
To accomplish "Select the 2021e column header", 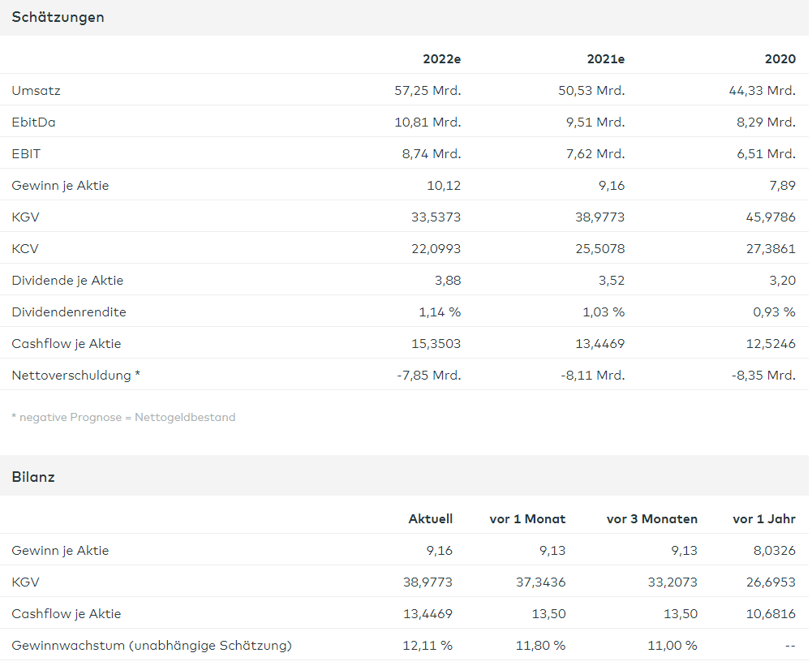I will click(x=605, y=59).
